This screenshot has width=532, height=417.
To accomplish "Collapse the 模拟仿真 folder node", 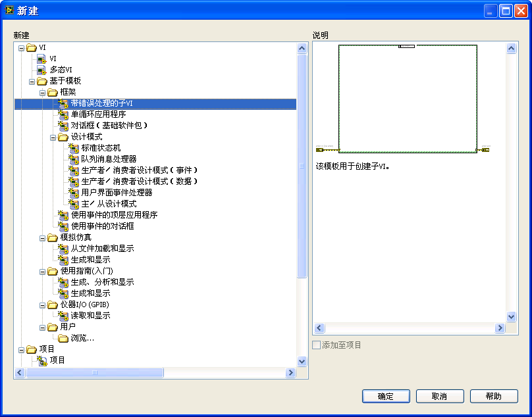I will [x=42, y=237].
